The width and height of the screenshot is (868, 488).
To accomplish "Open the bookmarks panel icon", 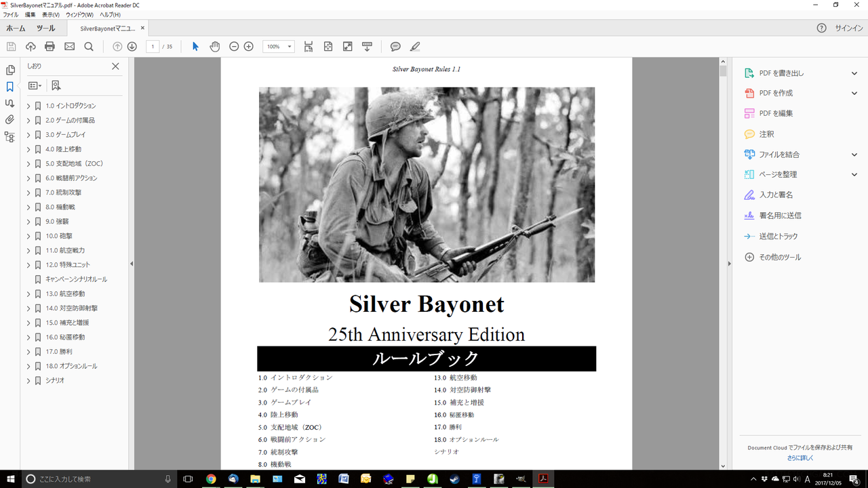I will [x=9, y=87].
